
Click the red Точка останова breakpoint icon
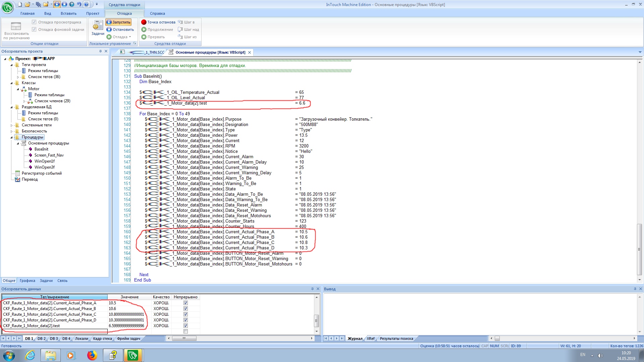click(144, 22)
